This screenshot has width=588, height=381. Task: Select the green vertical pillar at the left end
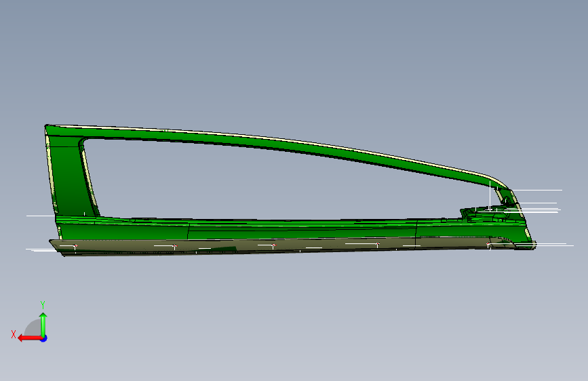[x=69, y=176]
